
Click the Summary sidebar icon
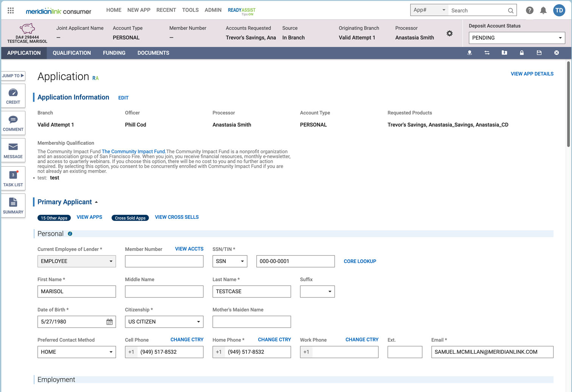(x=13, y=205)
